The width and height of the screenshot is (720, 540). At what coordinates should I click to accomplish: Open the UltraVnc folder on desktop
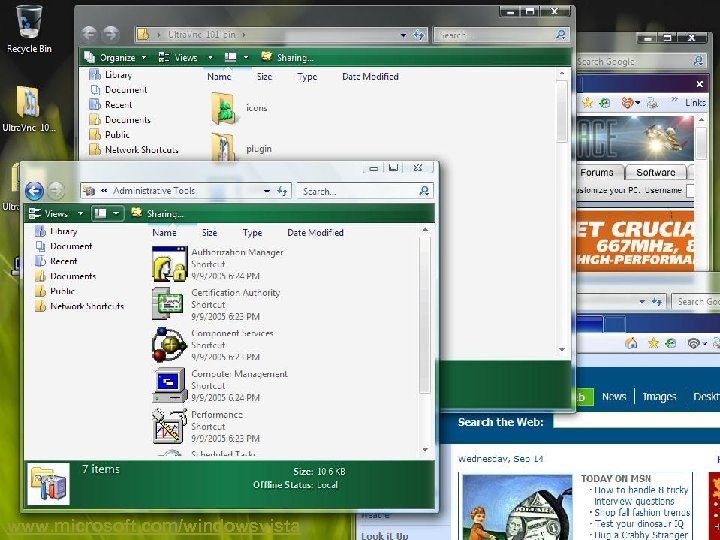pos(28,109)
